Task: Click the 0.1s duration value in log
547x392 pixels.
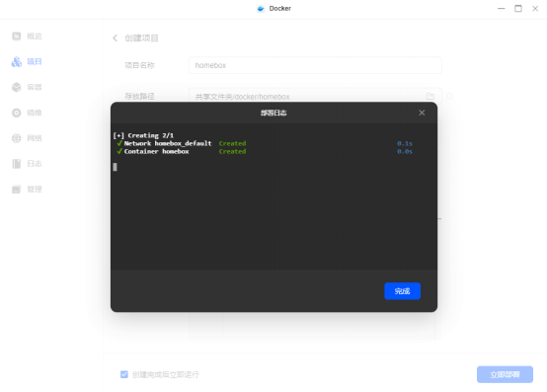Action: coord(405,143)
